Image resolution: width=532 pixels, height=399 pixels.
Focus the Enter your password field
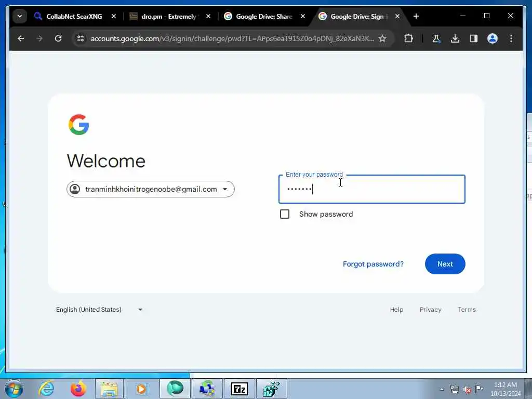(x=372, y=189)
